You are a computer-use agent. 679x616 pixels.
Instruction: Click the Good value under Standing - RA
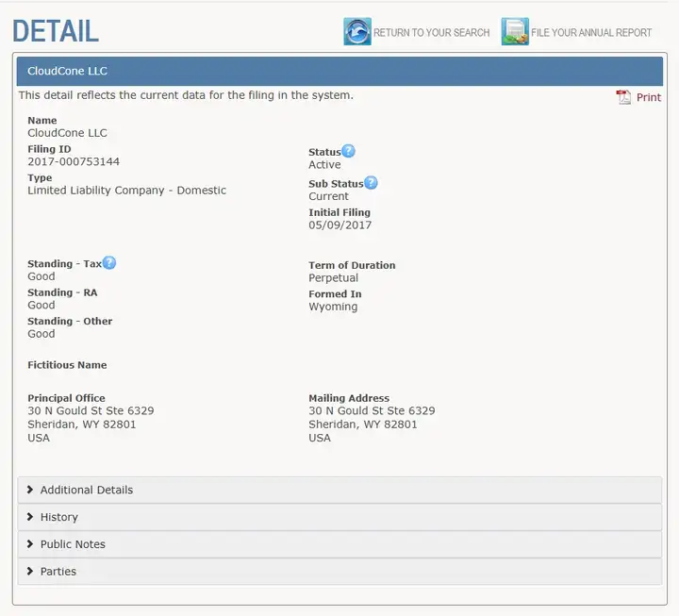(41, 305)
